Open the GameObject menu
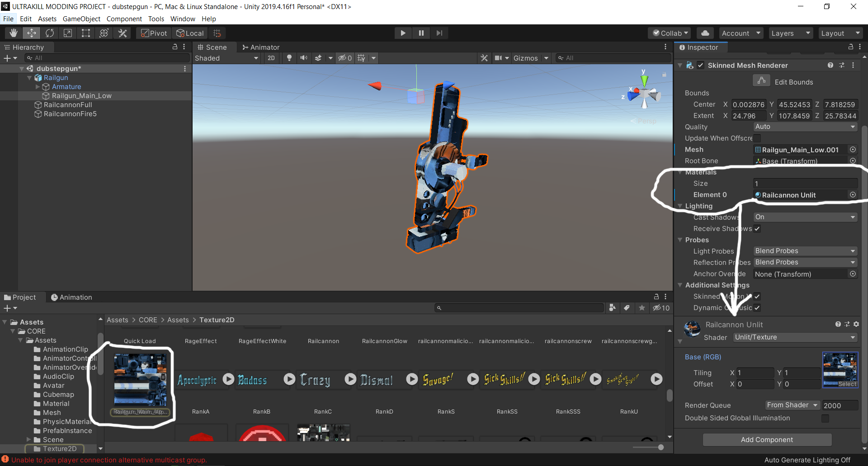The image size is (868, 466). click(81, 19)
